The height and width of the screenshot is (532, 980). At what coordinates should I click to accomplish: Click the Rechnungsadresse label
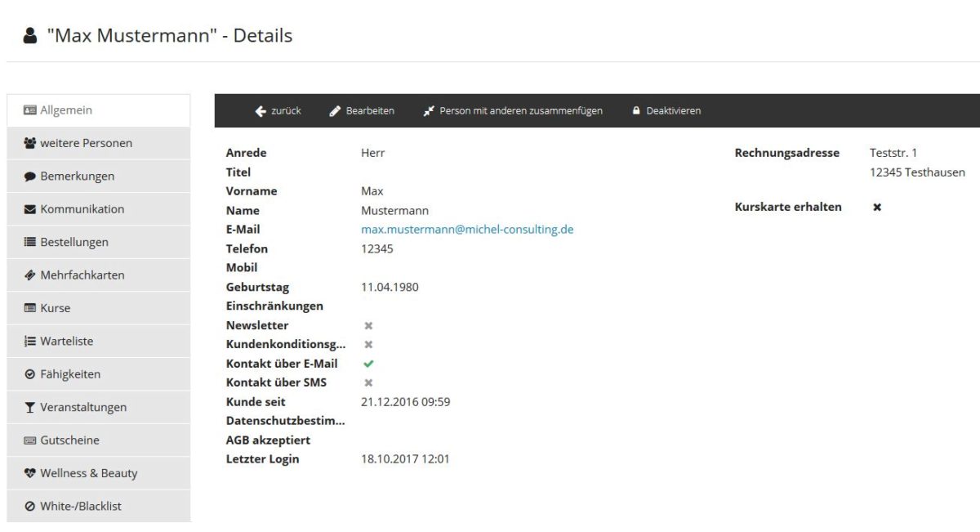click(786, 153)
